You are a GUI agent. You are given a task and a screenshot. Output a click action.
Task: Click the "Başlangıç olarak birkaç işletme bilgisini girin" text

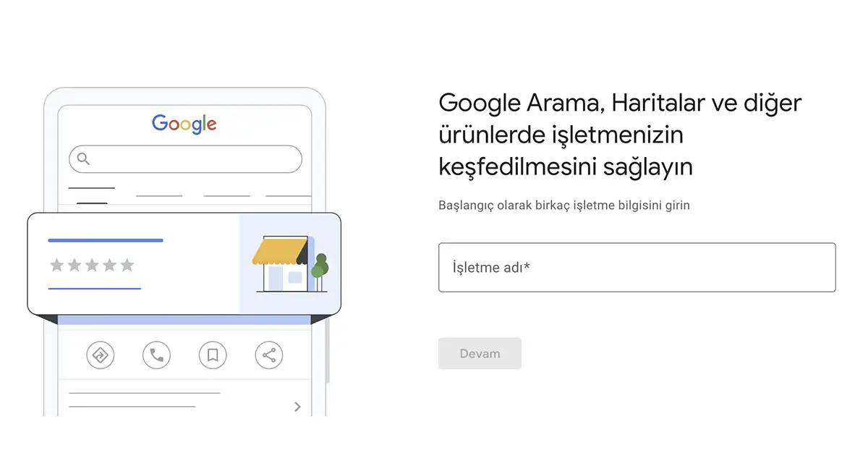point(563,205)
